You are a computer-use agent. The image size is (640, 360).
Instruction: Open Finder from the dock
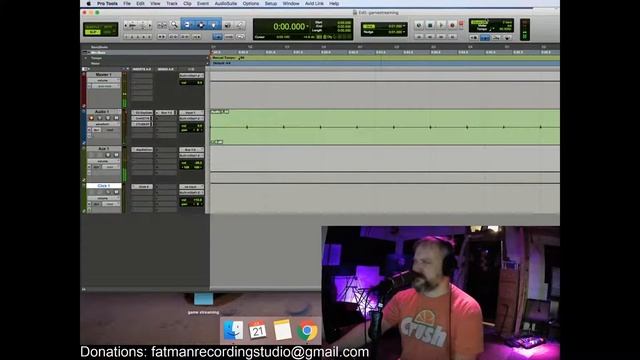click(x=233, y=330)
